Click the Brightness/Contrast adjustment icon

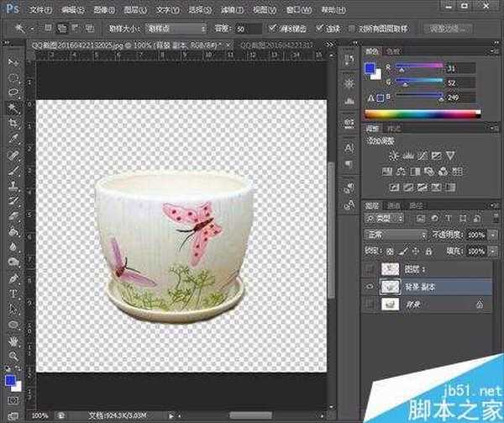(x=391, y=156)
